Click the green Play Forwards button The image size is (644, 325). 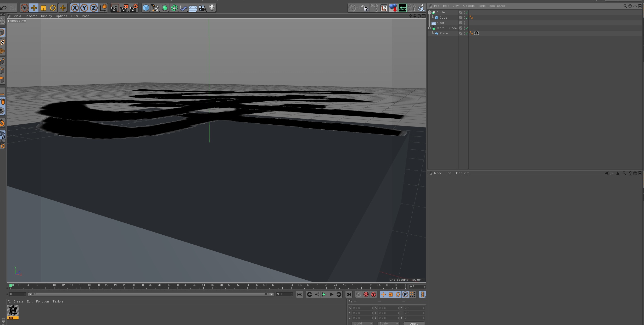point(324,294)
